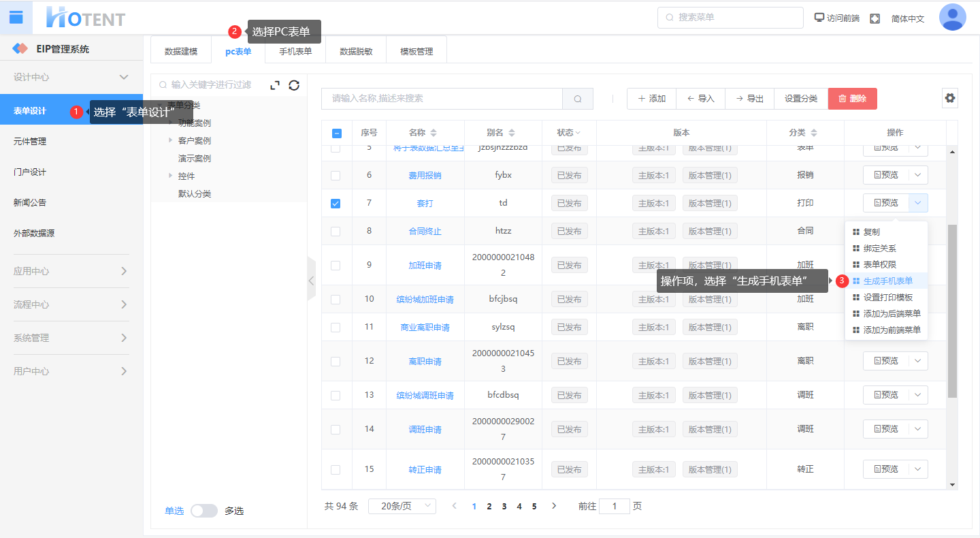
Task: Open the user avatar profile menu
Action: point(952,18)
